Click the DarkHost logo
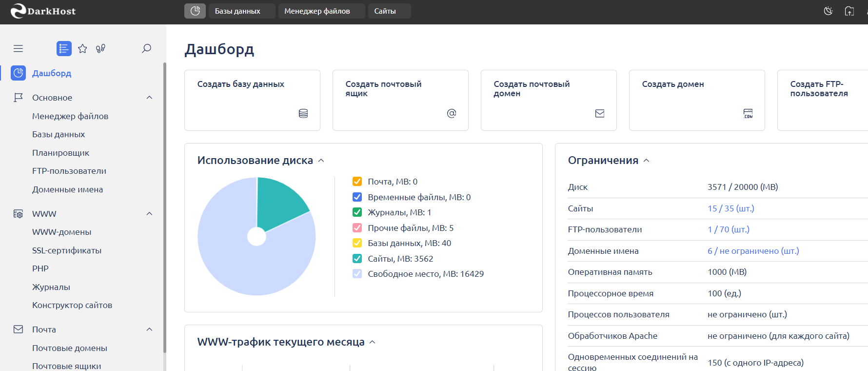 click(43, 11)
